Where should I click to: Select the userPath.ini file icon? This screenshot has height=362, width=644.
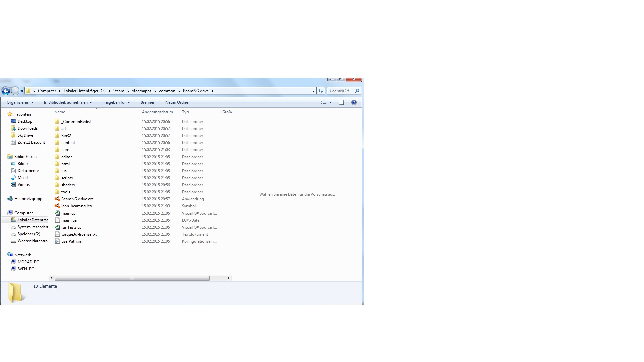[57, 241]
